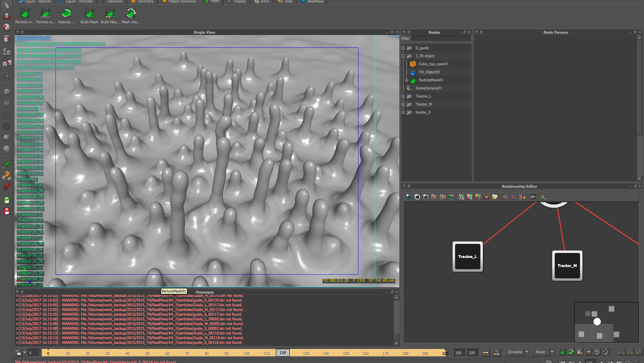
Task: Collapse the 1_fill object group
Action: coord(403,56)
